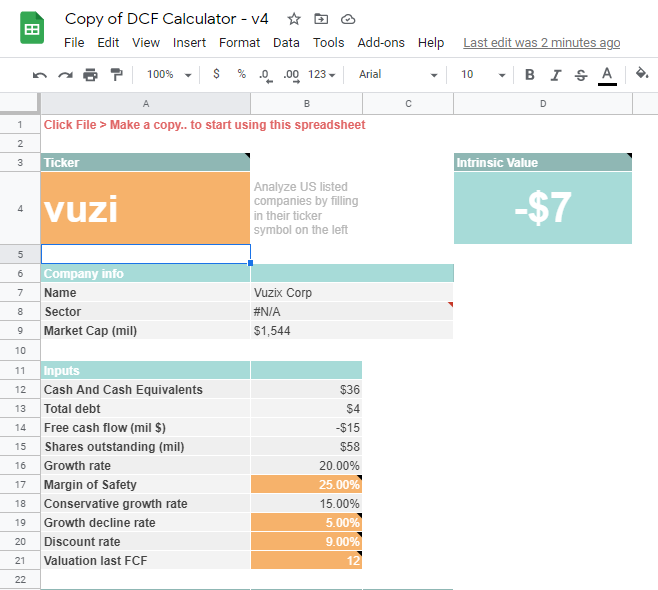Increase decimal places
The height and width of the screenshot is (590, 658).
(x=292, y=75)
